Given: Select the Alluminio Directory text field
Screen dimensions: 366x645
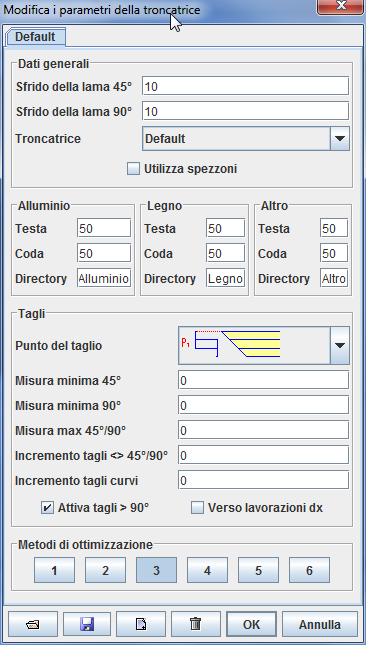Looking at the screenshot, I should tap(104, 278).
